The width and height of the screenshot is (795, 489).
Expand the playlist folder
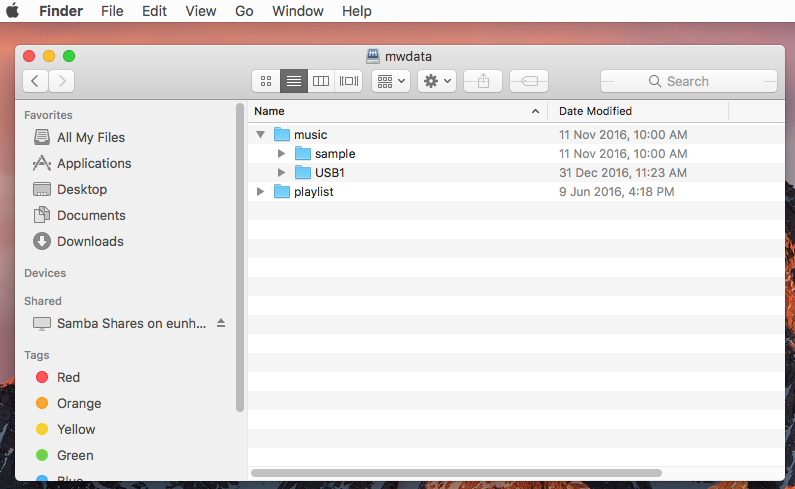click(261, 191)
